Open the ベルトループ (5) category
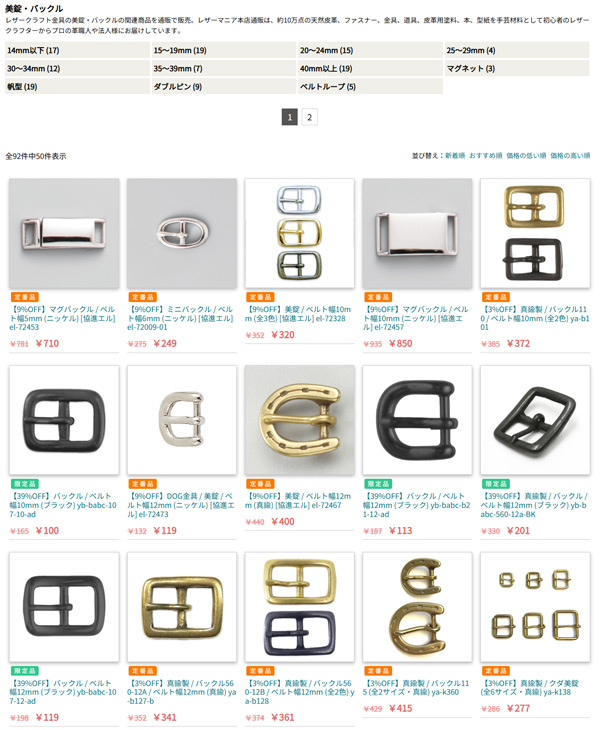This screenshot has width=600, height=730. click(370, 86)
